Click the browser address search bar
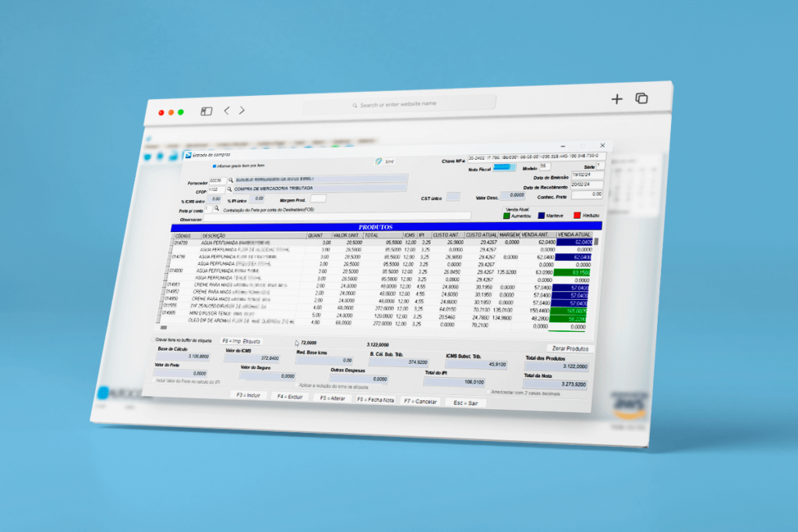The image size is (798, 532). (399, 104)
